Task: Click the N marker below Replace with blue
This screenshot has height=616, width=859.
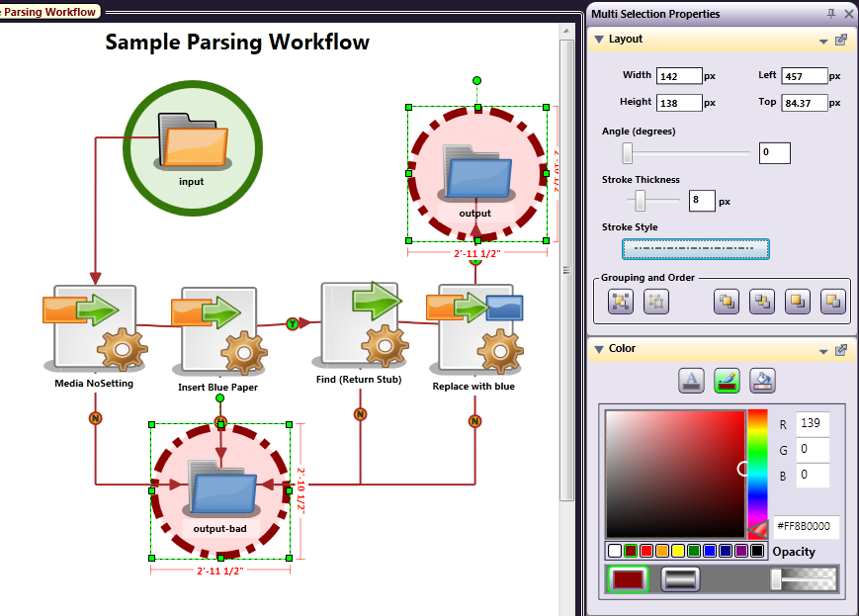Action: (x=474, y=421)
